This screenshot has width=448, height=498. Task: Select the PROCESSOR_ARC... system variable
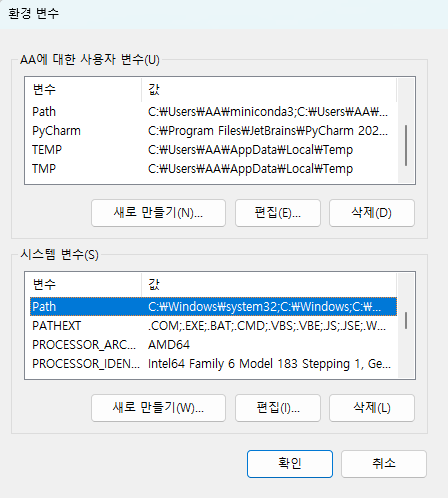pyautogui.click(x=213, y=345)
